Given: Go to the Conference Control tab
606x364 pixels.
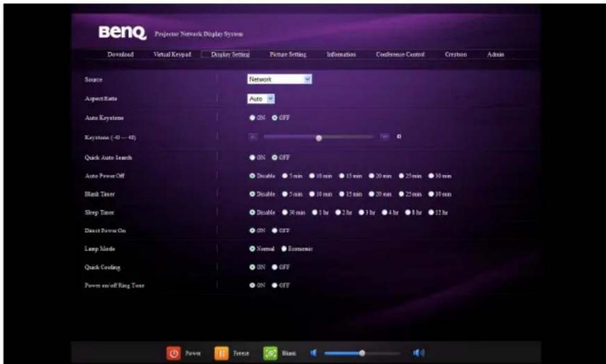Looking at the screenshot, I should pos(400,54).
